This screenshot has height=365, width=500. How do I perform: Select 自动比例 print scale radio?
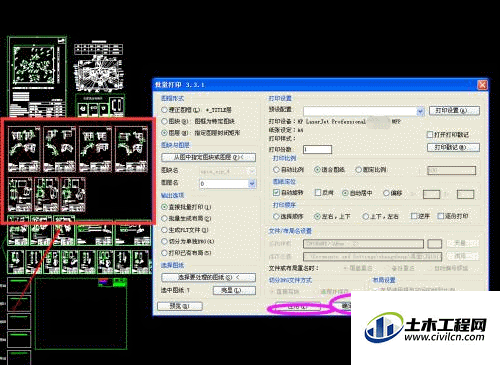(x=276, y=170)
